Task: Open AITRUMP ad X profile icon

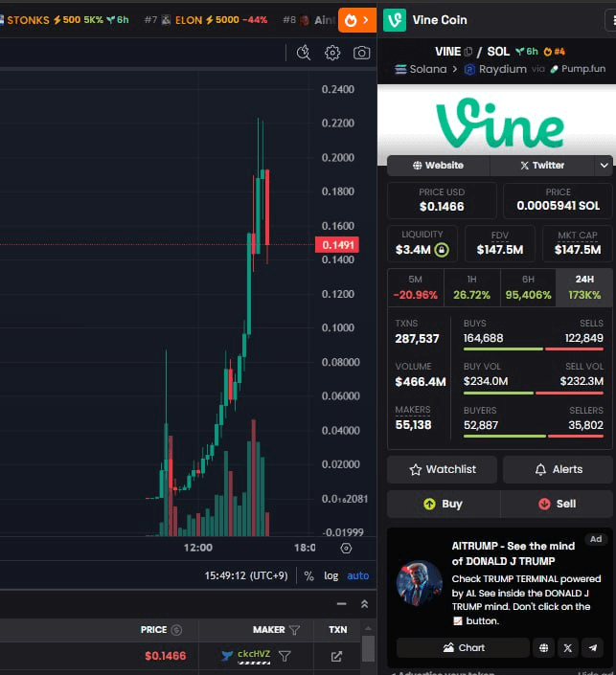Action: pyautogui.click(x=568, y=648)
